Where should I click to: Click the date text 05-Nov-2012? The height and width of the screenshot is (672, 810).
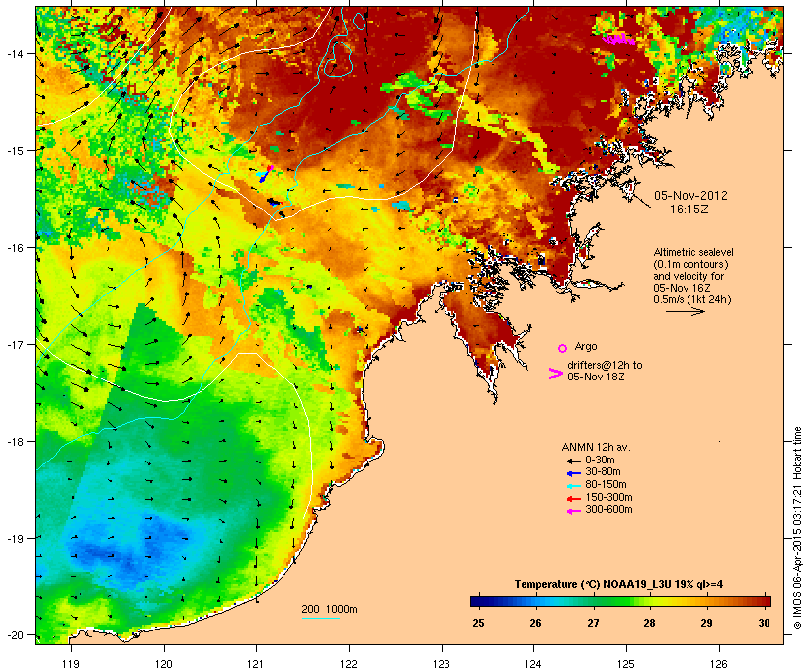[x=690, y=196]
